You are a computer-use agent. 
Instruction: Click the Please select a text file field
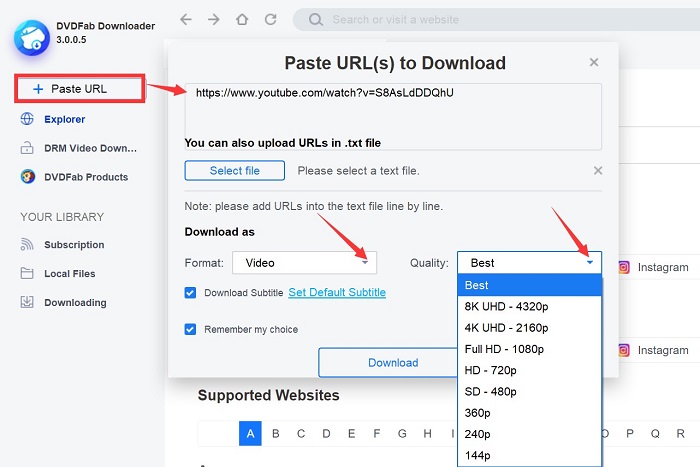pyautogui.click(x=358, y=171)
